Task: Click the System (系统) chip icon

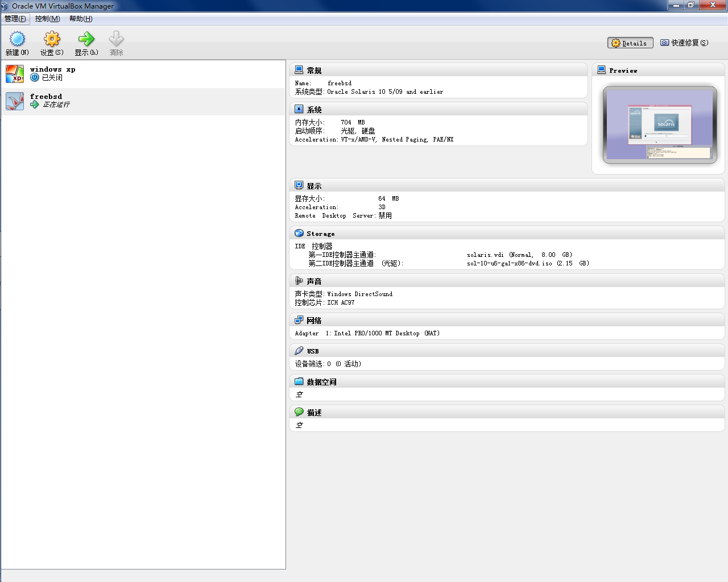Action: coord(299,109)
